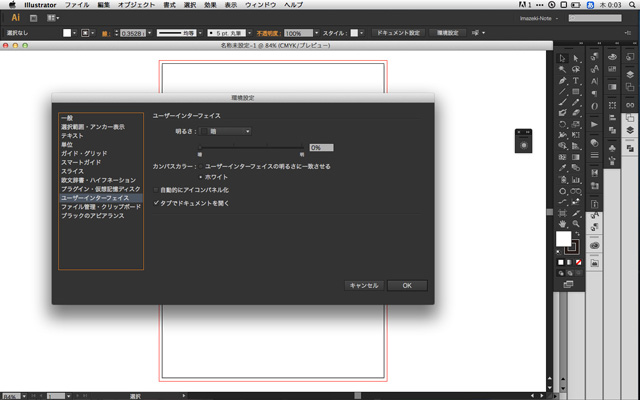Screen dimensions: 640x400
Task: Select the Rectangle tool
Action: point(576,91)
